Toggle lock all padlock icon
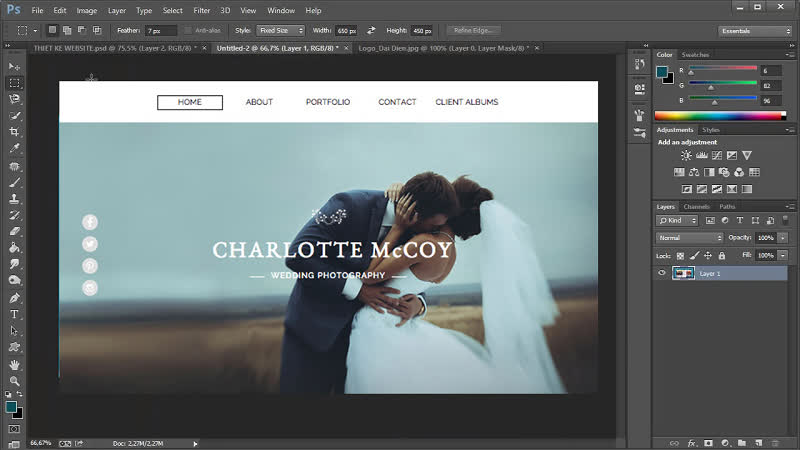The image size is (800, 450). tap(721, 255)
